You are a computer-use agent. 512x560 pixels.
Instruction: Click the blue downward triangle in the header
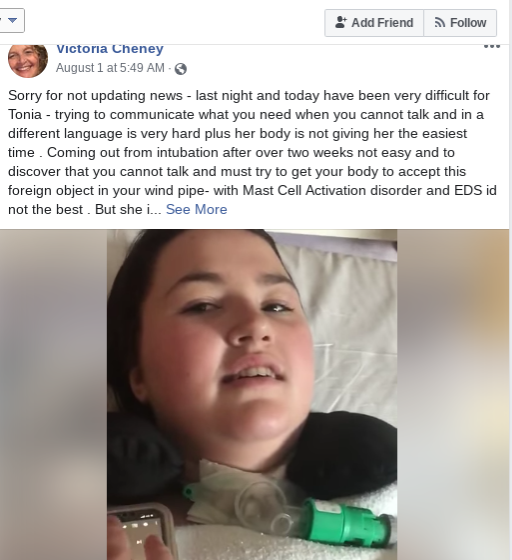click(x=12, y=20)
